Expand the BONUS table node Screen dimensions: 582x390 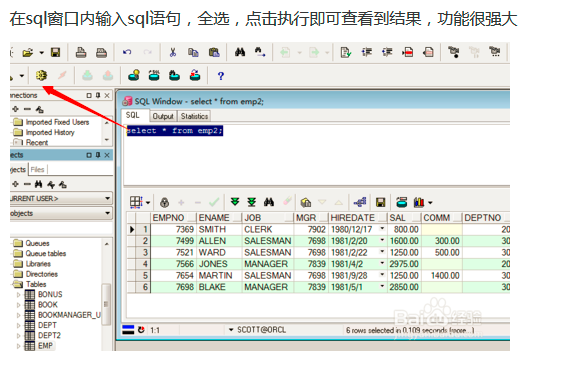tap(19, 295)
